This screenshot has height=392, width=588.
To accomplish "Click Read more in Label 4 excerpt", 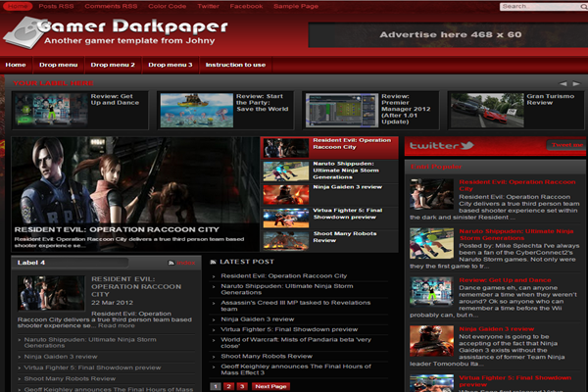I will click(x=117, y=325).
